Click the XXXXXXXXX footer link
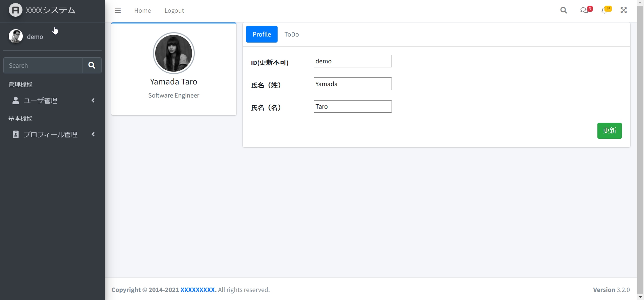 click(x=197, y=290)
